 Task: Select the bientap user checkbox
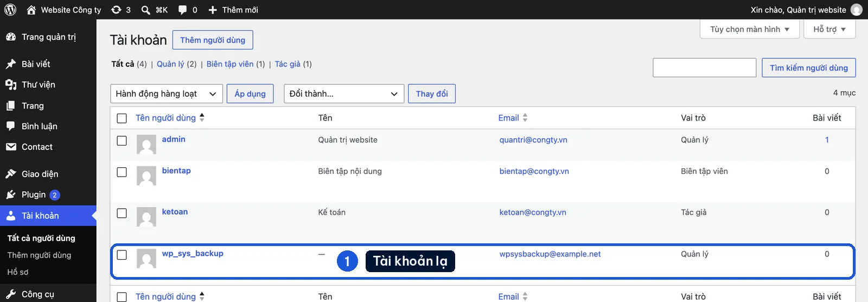point(122,172)
